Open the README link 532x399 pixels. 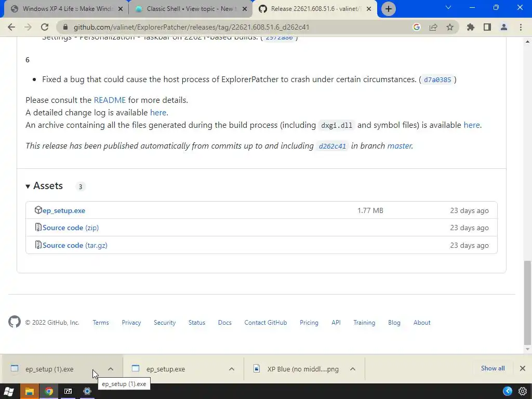coord(110,100)
